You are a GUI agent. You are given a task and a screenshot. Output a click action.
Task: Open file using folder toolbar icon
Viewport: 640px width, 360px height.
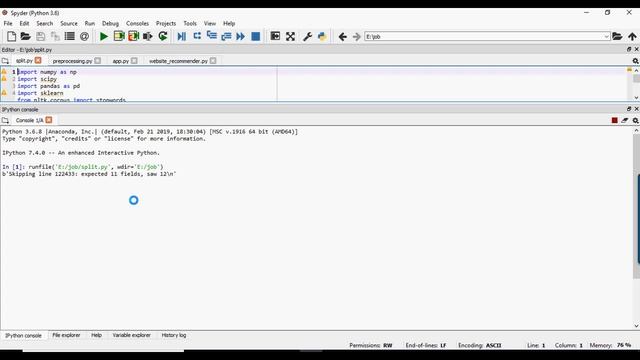(x=26, y=36)
